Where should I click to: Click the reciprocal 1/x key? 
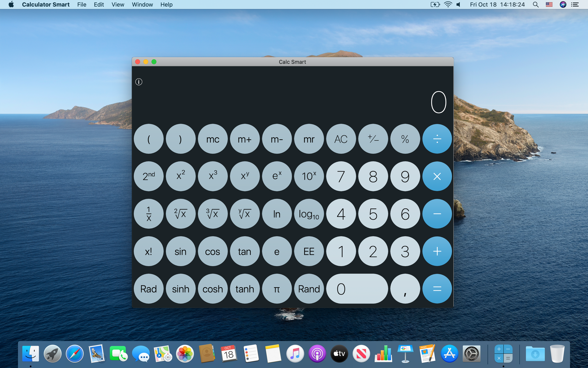(x=148, y=214)
